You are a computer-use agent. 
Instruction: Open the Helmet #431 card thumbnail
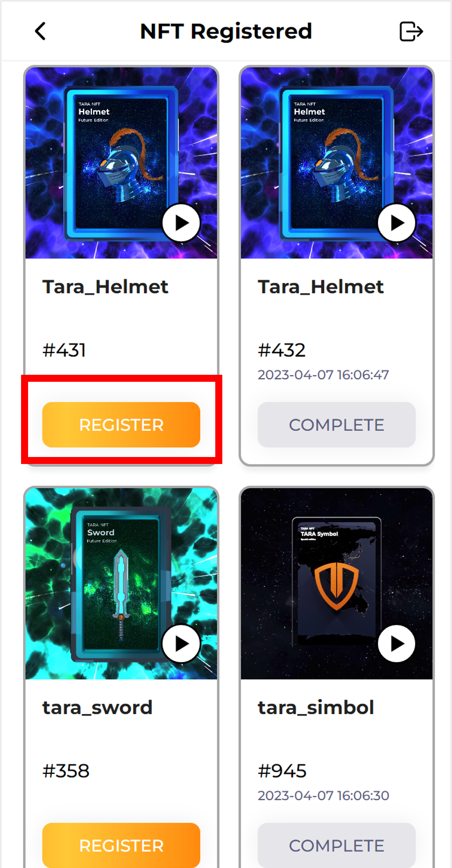pyautogui.click(x=121, y=162)
